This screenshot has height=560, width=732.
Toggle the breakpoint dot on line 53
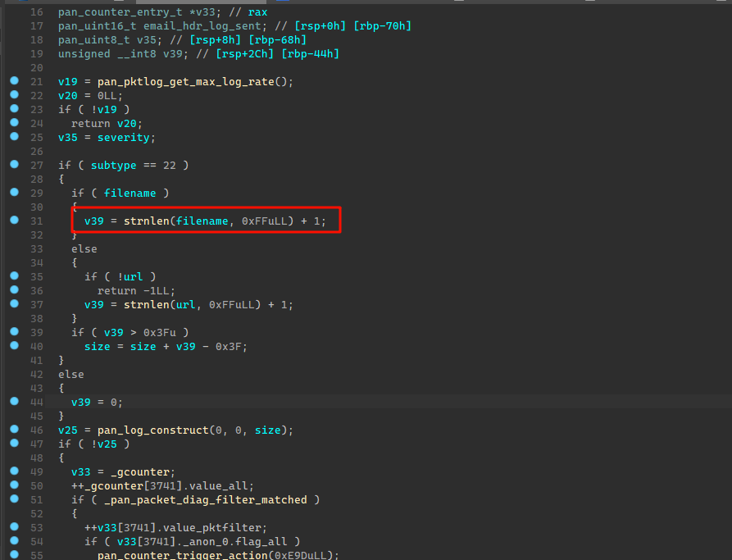pyautogui.click(x=15, y=527)
